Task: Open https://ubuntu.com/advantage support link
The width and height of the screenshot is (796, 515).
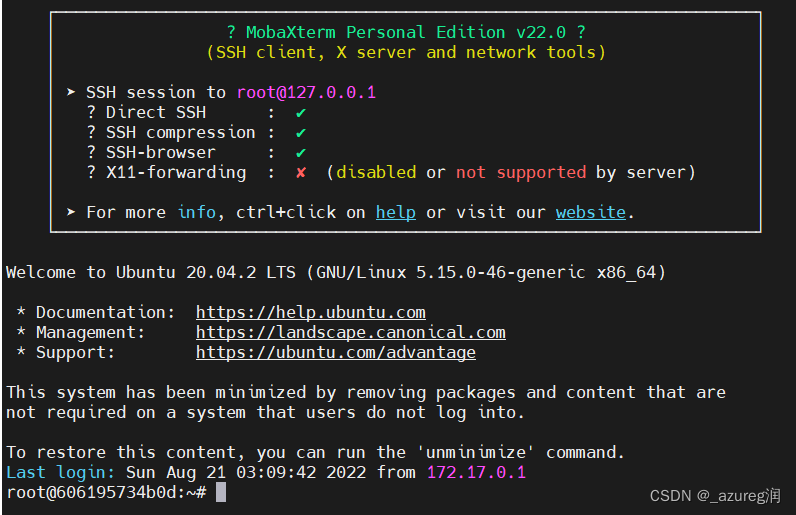Action: point(336,352)
